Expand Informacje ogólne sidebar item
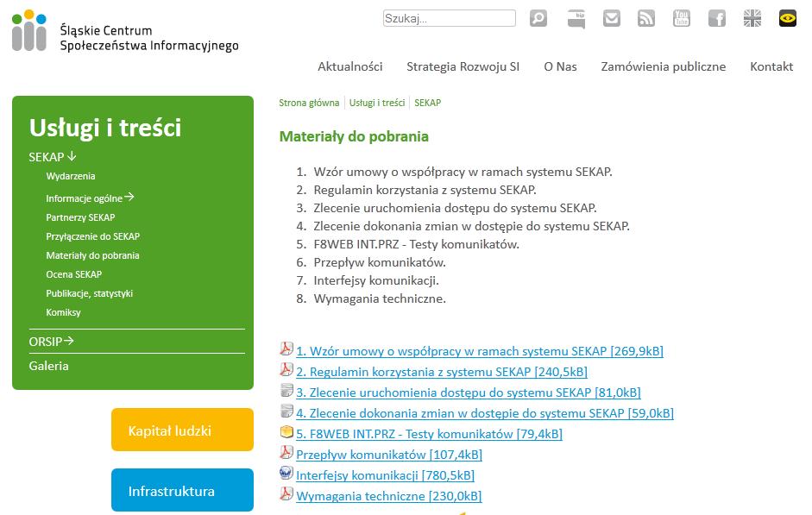 click(x=90, y=198)
